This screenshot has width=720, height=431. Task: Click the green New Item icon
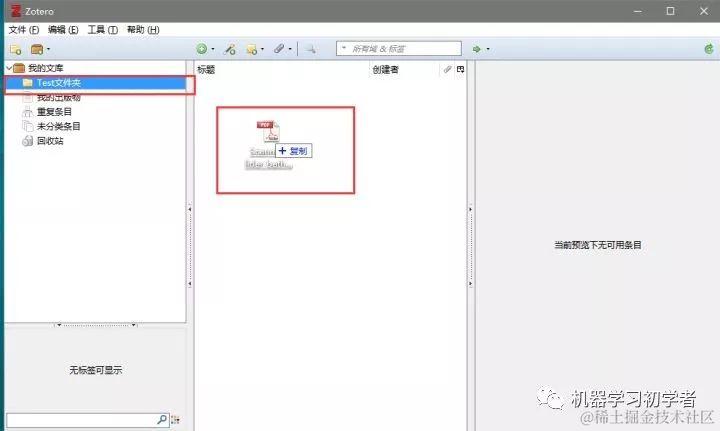tap(202, 49)
